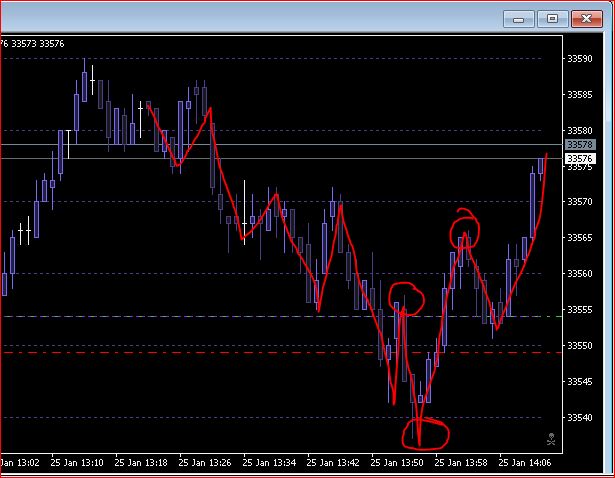
Task: Click the 33590 price axis label
Action: [x=580, y=59]
